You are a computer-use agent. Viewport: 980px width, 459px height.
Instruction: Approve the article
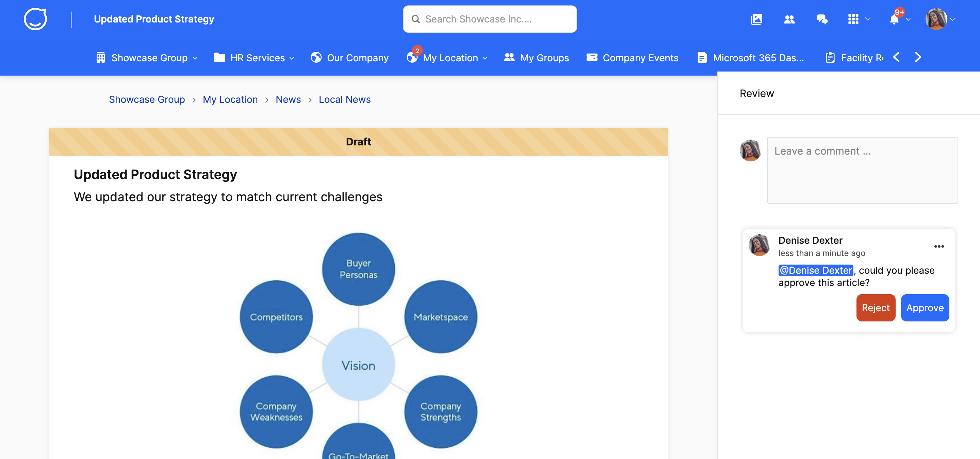point(925,307)
